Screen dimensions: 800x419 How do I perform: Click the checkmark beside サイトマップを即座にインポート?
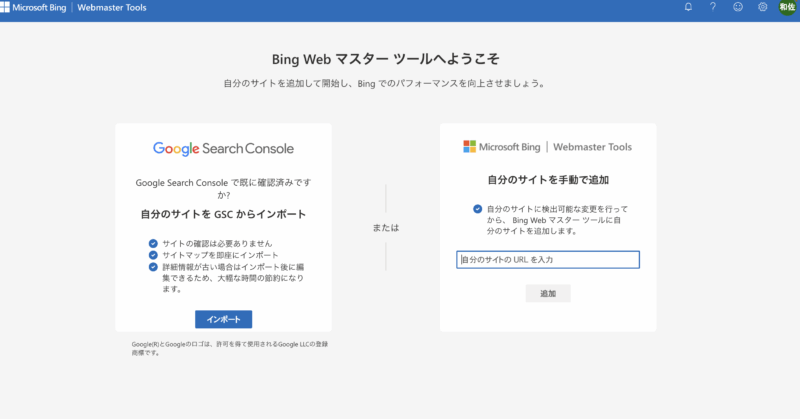pos(153,255)
